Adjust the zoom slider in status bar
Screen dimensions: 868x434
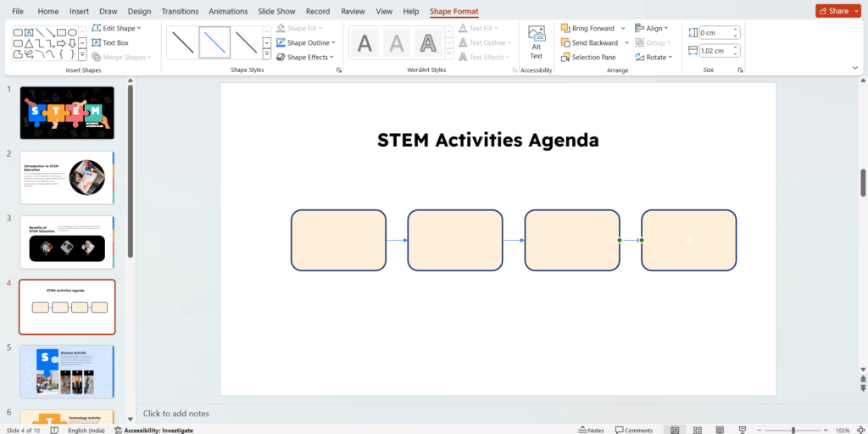pyautogui.click(x=793, y=430)
